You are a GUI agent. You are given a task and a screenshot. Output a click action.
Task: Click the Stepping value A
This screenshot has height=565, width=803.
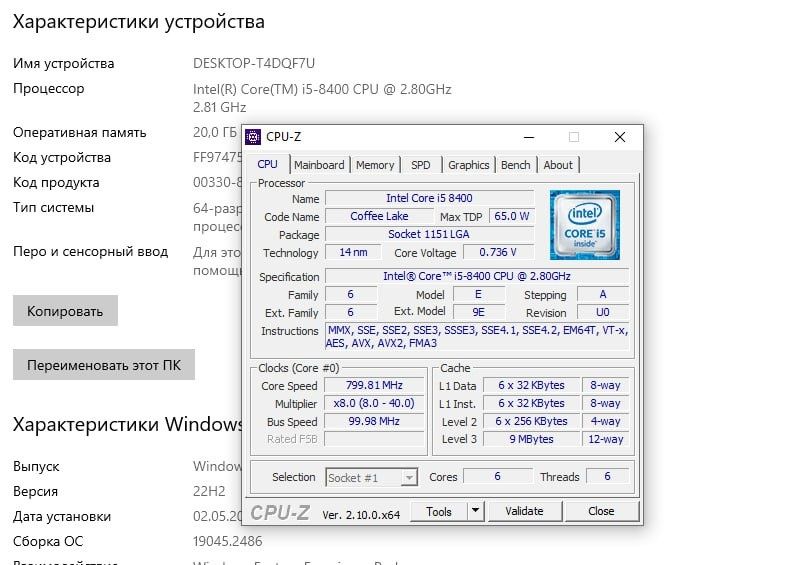tap(603, 294)
